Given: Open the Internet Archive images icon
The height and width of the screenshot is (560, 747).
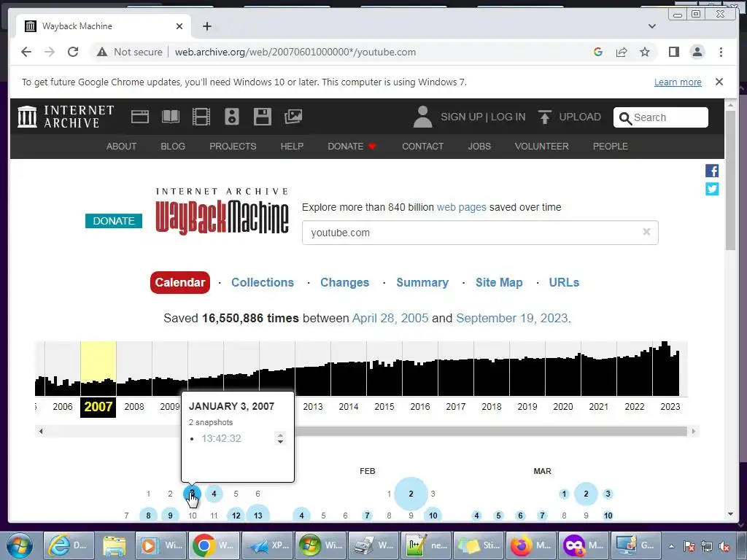Looking at the screenshot, I should [x=293, y=117].
